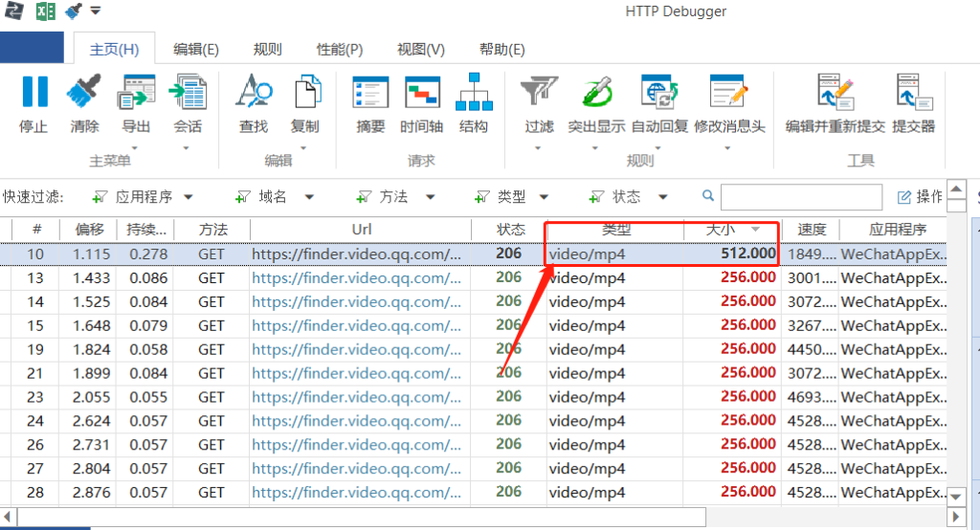Viewport: 980px width, 530px height.
Task: Switch to the Performance (性能(P)) tab
Action: point(340,50)
